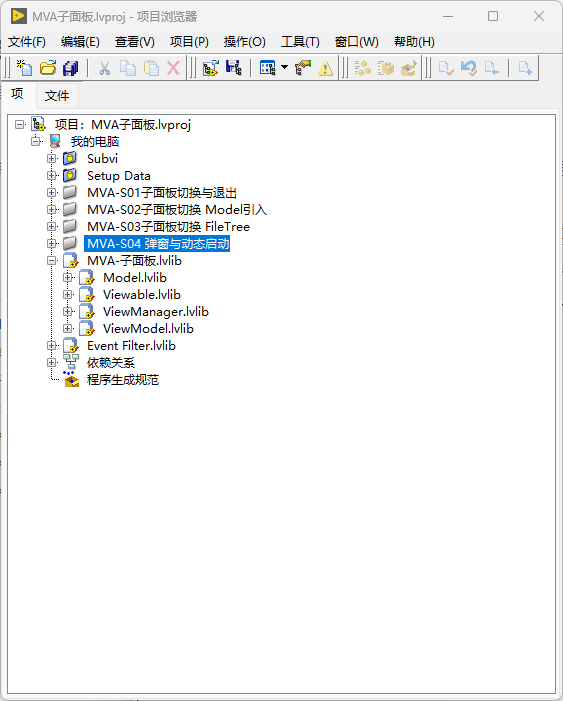
Task: Click the My Computer icon beside 我的电脑
Action: coord(55,141)
